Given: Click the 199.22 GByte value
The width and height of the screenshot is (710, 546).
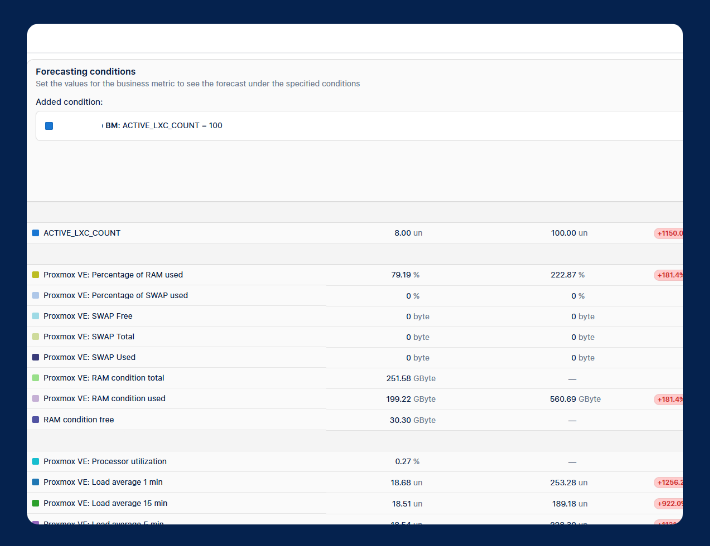Looking at the screenshot, I should (x=411, y=399).
